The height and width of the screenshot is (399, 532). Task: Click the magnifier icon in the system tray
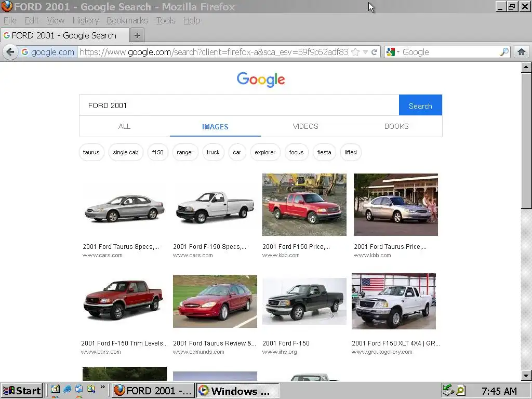[461, 391]
